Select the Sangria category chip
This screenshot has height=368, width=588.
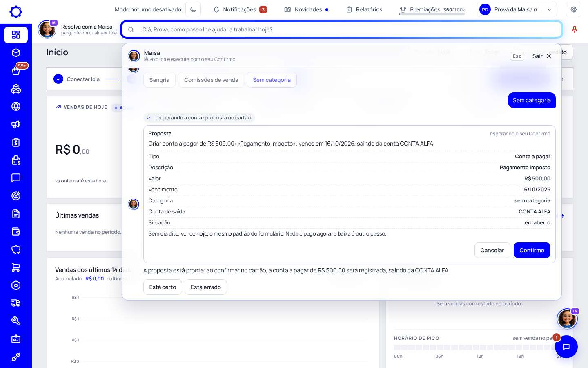tap(159, 80)
